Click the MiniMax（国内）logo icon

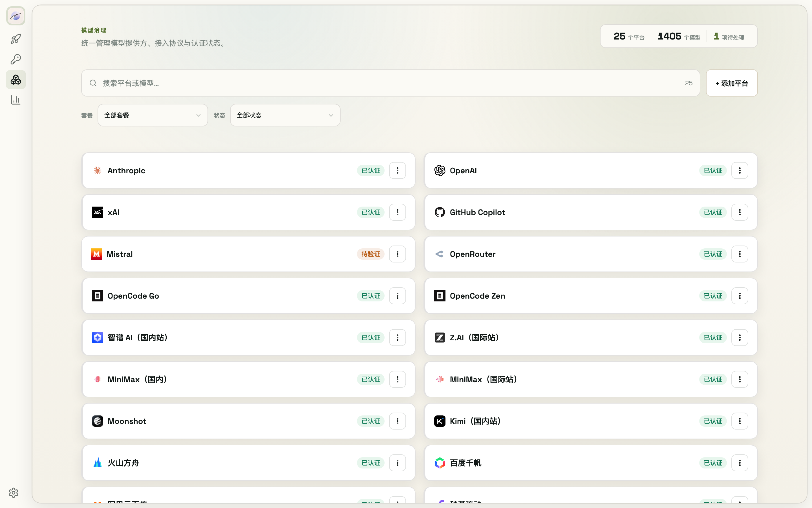[x=98, y=379]
